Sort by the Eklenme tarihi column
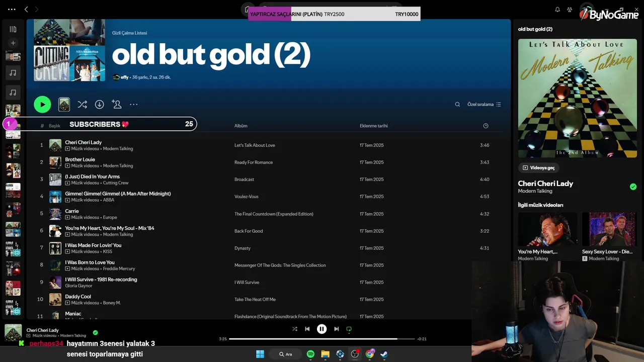The height and width of the screenshot is (362, 644). click(373, 126)
